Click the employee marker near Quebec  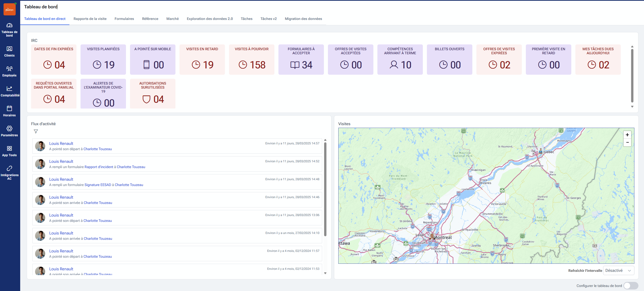(x=540, y=151)
